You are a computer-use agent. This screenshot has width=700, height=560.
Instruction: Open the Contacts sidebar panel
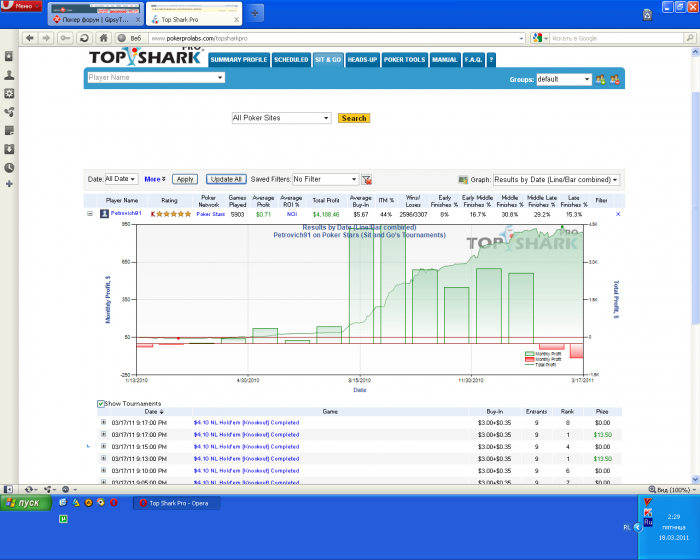coord(9,75)
